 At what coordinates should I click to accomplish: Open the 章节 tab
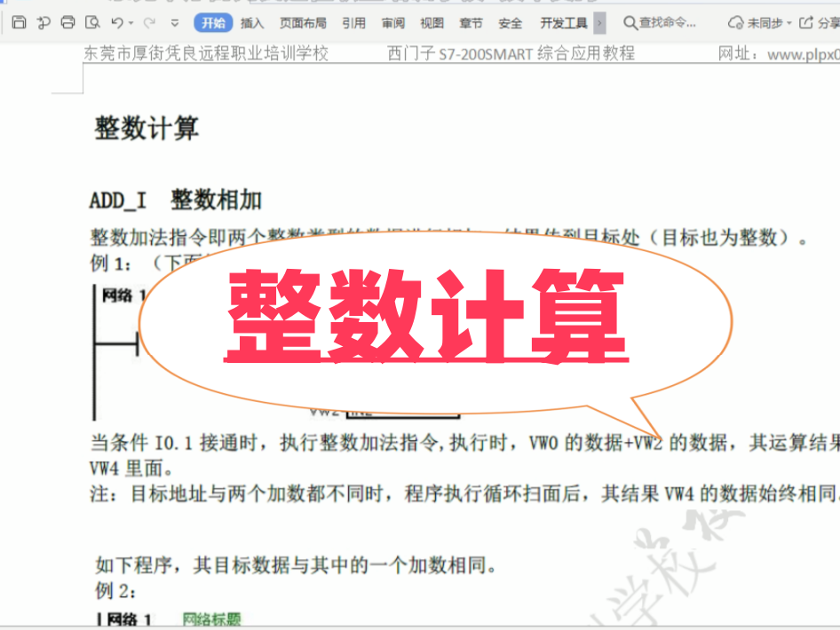[472, 23]
